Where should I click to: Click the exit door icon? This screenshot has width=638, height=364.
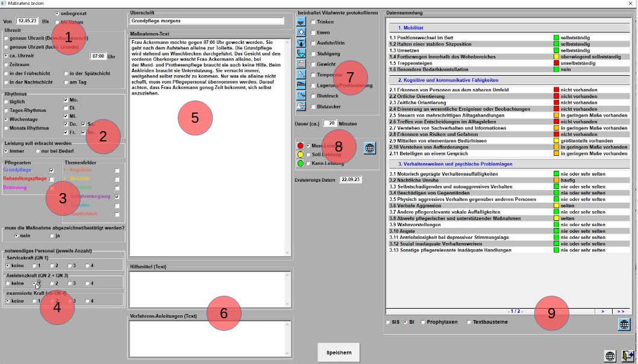coord(628,356)
